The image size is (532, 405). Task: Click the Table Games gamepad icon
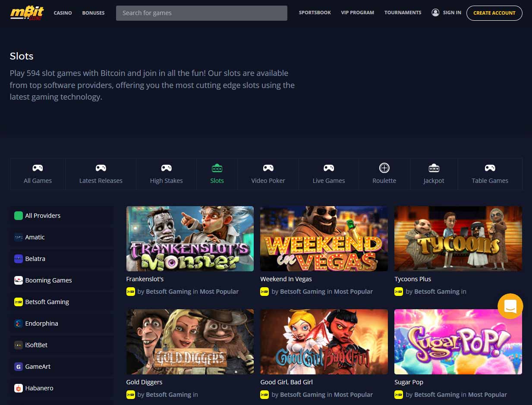(490, 168)
